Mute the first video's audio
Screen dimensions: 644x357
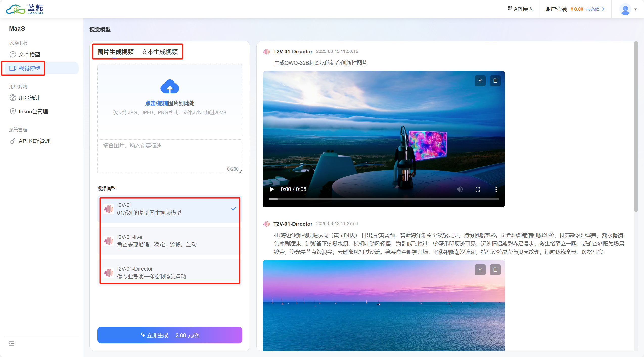459,189
